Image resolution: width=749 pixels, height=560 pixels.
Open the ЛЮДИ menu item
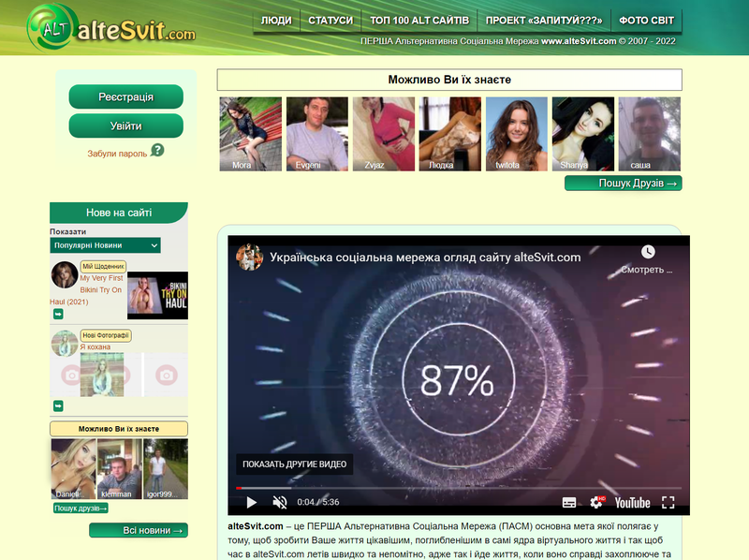275,20
